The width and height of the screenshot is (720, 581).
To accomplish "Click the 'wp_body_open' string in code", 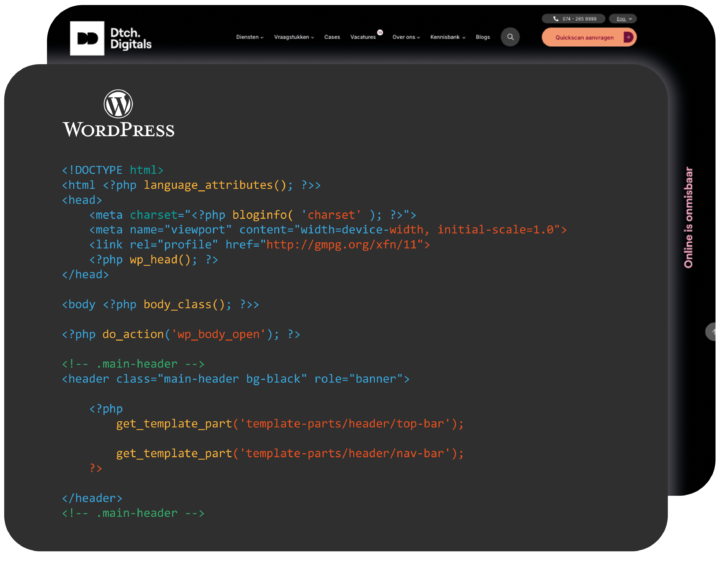I will (218, 334).
